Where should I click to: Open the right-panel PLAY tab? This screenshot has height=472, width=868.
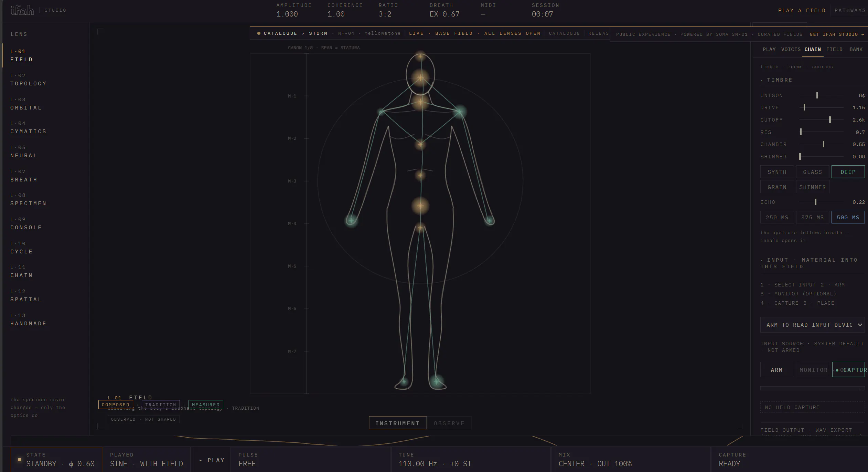click(769, 49)
